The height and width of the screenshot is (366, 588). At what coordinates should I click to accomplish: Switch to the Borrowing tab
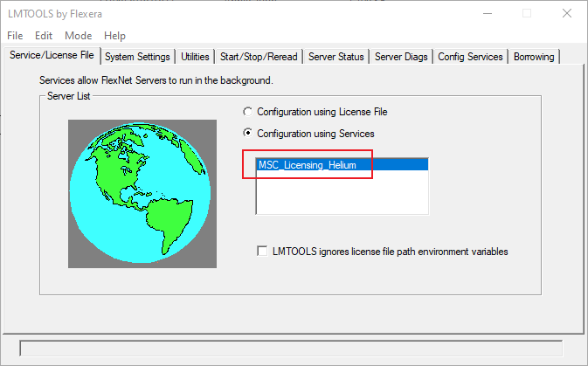coord(533,57)
